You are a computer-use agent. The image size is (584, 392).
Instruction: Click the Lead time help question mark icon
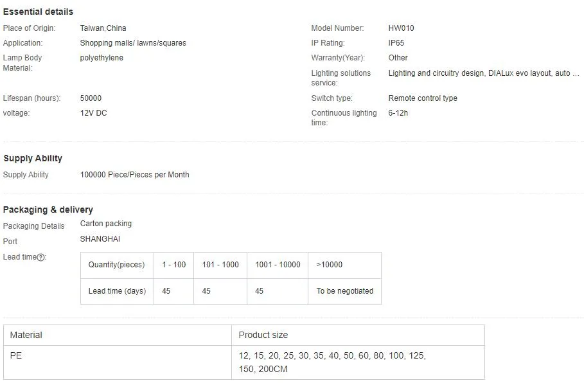click(x=41, y=258)
